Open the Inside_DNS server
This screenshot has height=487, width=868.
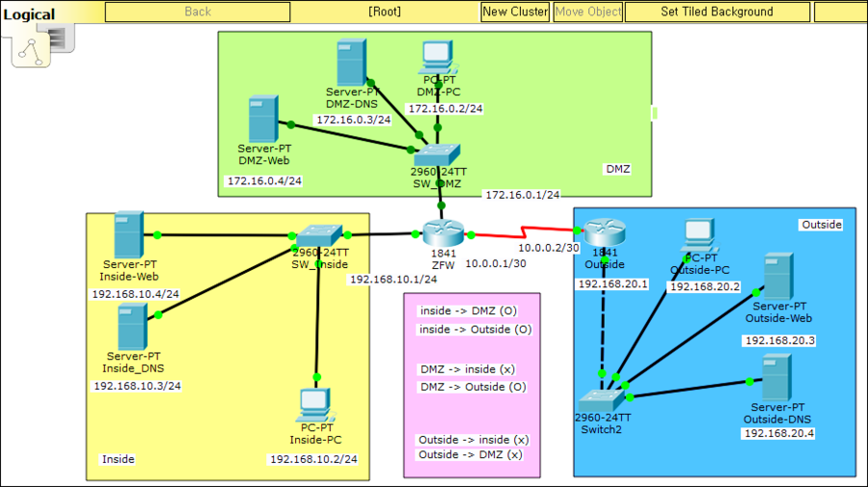(131, 328)
